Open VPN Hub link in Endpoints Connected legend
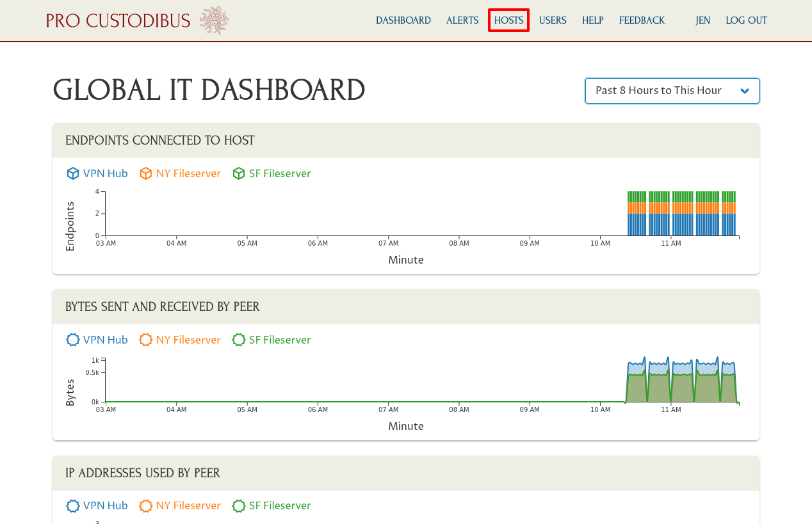Screen dimensions: 812x524 click(x=106, y=173)
